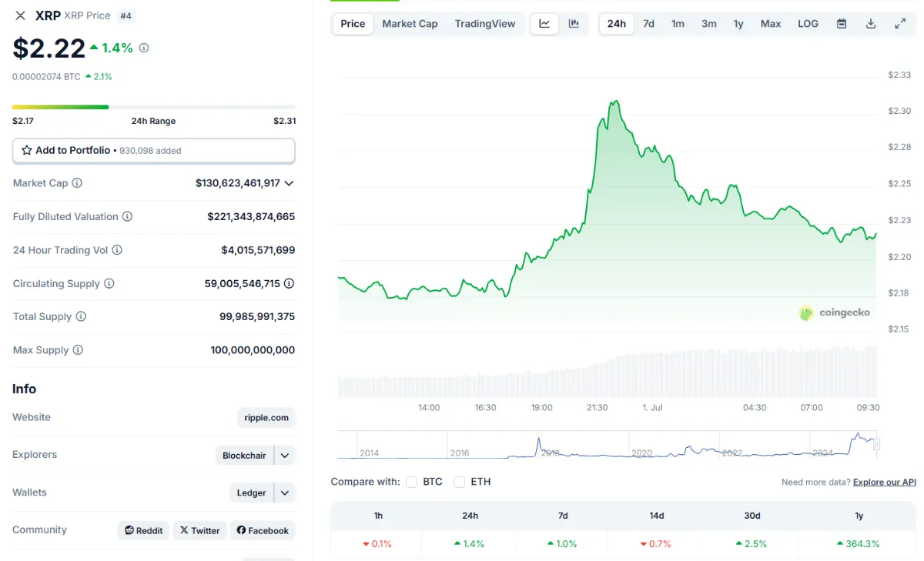The width and height of the screenshot is (924, 561).
Task: Open the Fully Diluted Valuation info icon
Action: pos(127,217)
